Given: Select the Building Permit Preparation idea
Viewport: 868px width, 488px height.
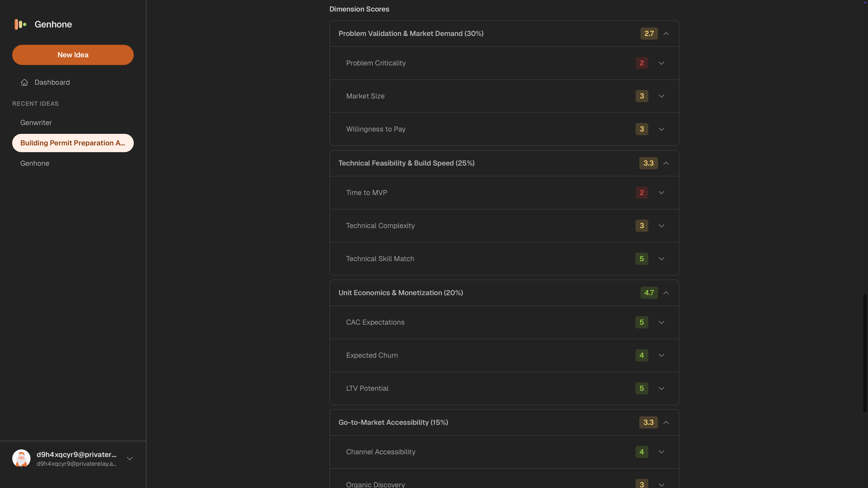Looking at the screenshot, I should click(73, 143).
